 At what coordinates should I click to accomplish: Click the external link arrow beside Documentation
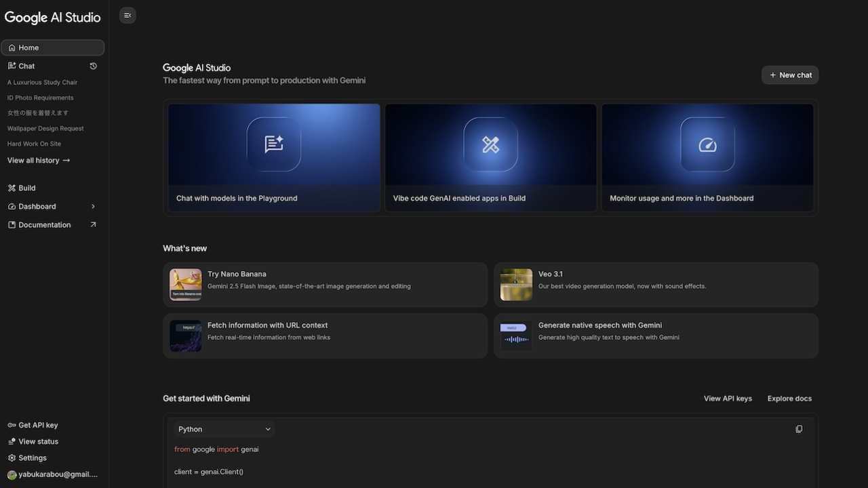click(94, 224)
